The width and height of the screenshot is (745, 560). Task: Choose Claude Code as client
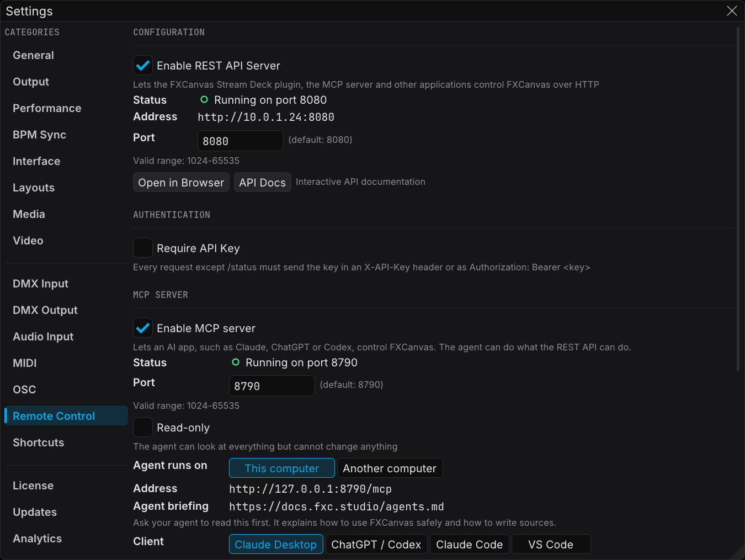470,545
